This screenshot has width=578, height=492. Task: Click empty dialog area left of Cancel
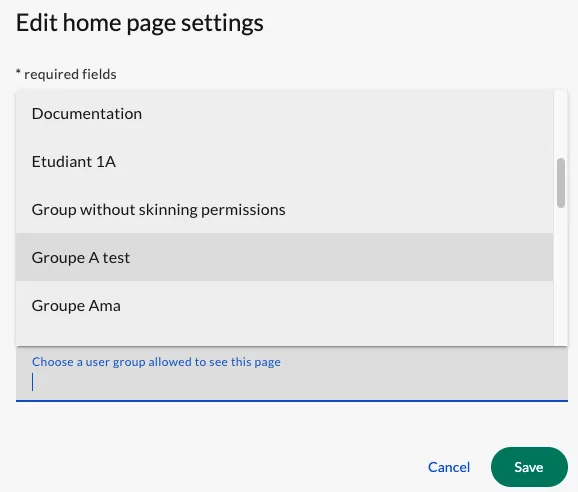tap(221, 467)
